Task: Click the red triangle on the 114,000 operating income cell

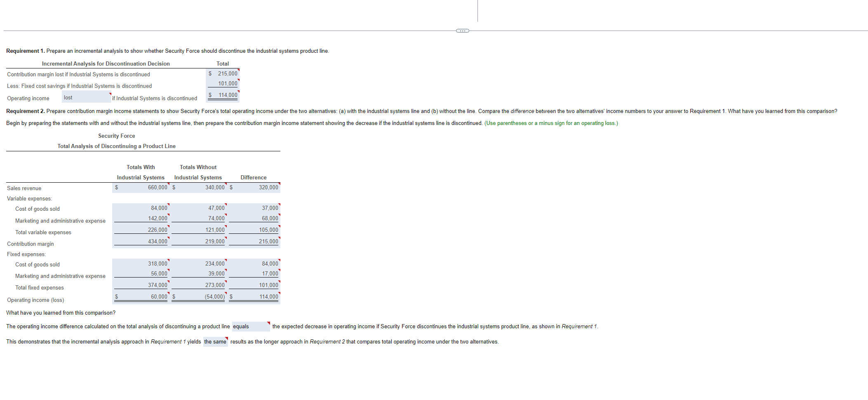Action: (238, 91)
